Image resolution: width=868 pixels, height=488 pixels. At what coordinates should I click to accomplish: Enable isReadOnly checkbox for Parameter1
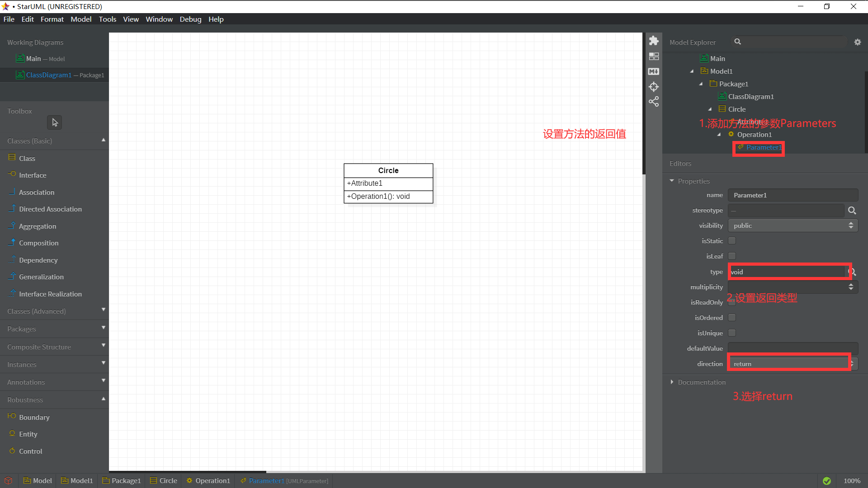[732, 302]
